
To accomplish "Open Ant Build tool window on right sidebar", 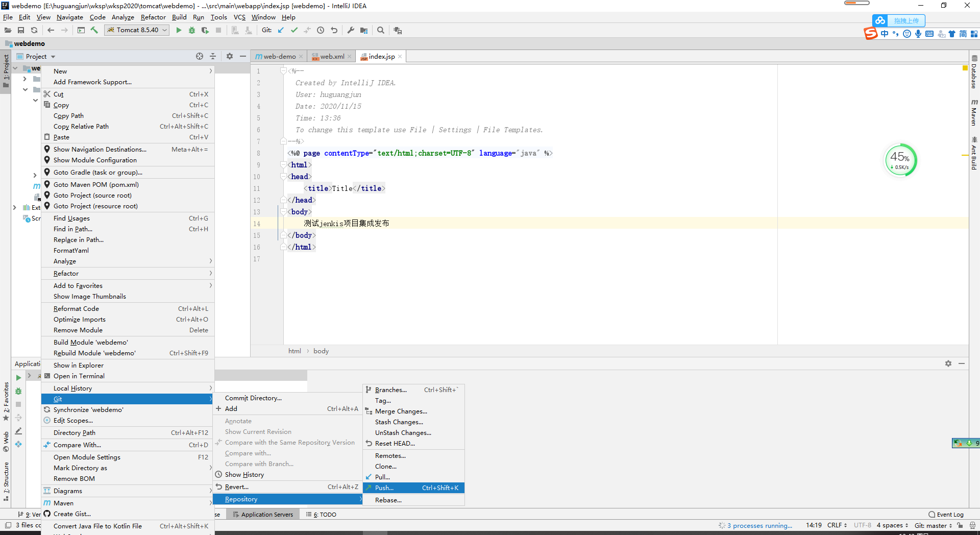I will 974,153.
